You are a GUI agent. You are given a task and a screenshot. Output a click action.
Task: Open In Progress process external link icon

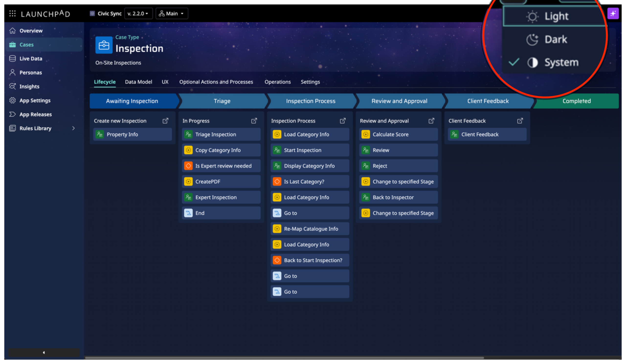pyautogui.click(x=254, y=121)
